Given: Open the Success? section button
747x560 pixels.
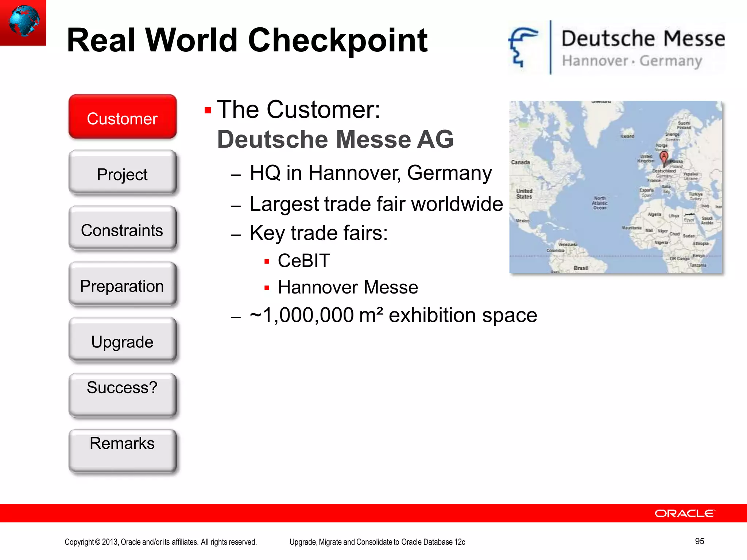Looking at the screenshot, I should coord(123,396).
